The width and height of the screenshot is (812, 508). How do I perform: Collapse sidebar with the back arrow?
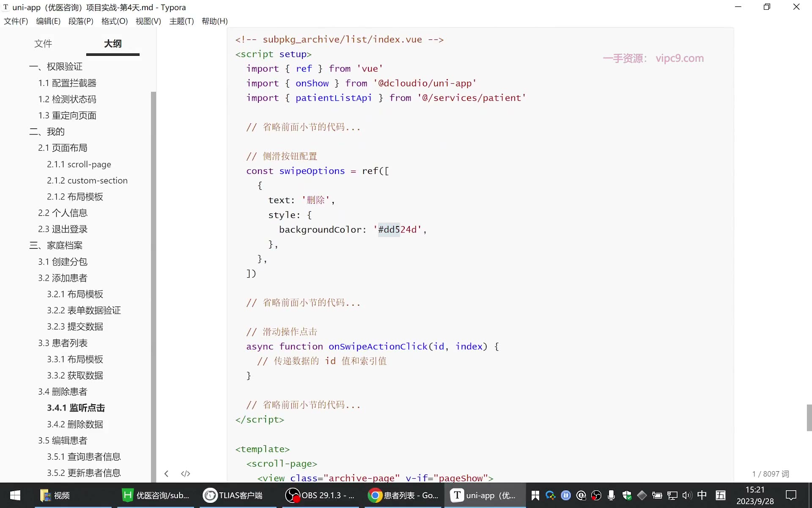coord(166,474)
